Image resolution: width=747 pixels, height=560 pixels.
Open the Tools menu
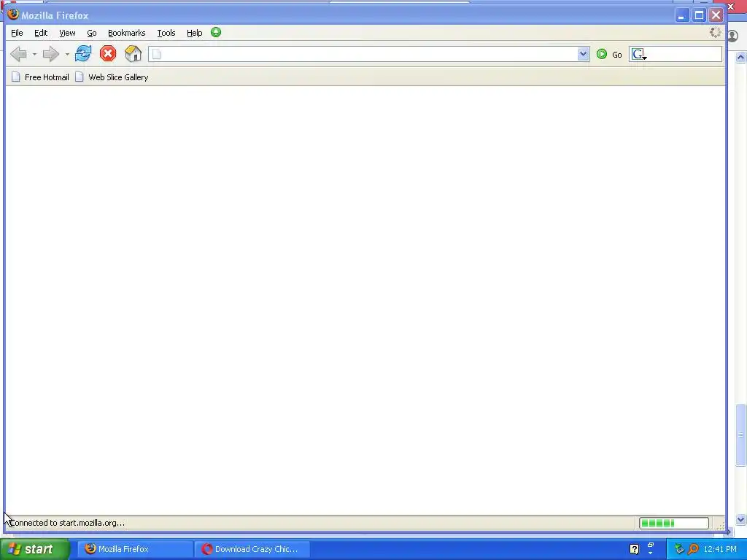pyautogui.click(x=166, y=33)
